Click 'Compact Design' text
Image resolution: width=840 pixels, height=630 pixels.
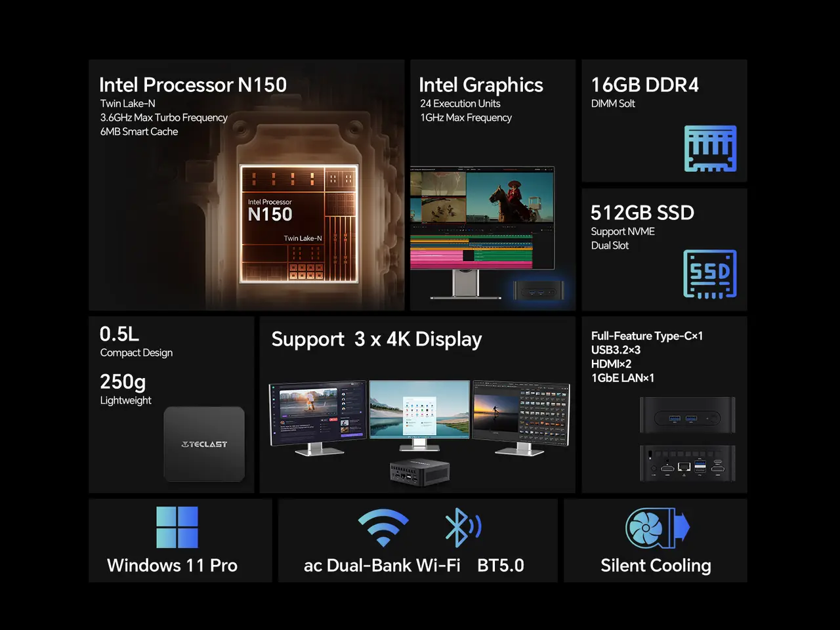(136, 353)
